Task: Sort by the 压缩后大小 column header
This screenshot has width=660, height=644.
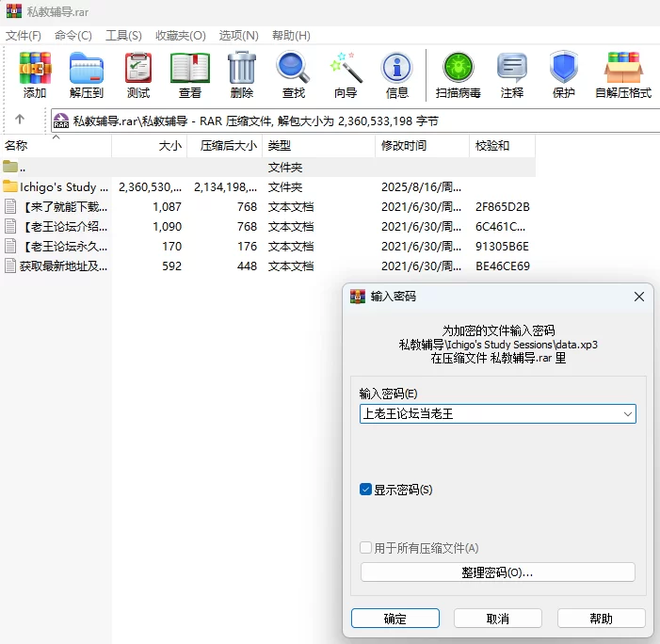Action: [x=224, y=146]
